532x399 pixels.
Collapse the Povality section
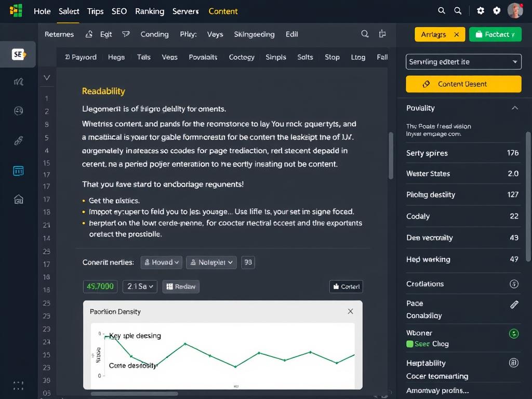[515, 108]
